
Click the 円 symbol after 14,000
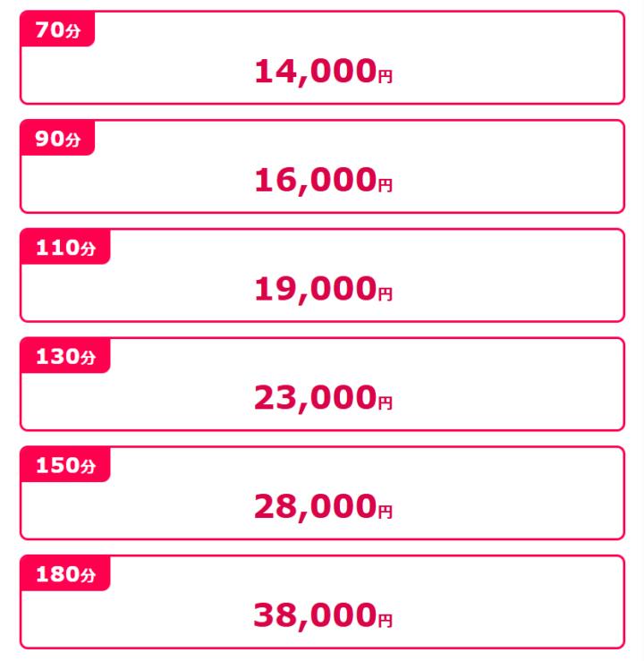pos(386,77)
